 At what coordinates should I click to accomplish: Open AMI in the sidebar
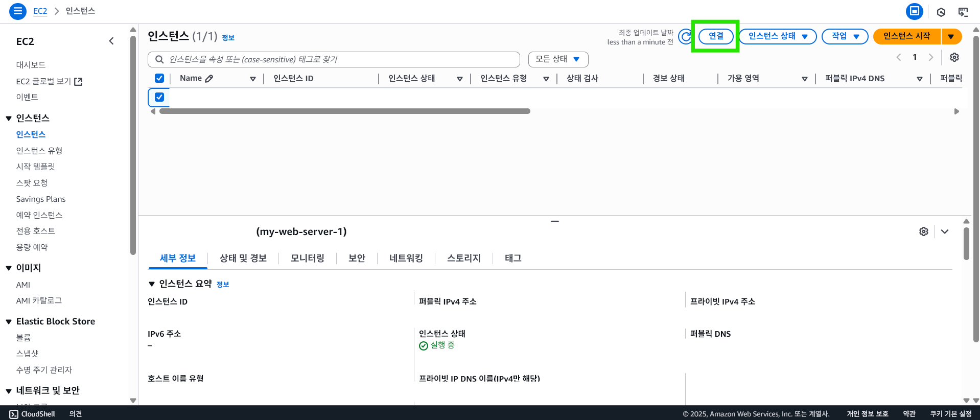coord(23,285)
